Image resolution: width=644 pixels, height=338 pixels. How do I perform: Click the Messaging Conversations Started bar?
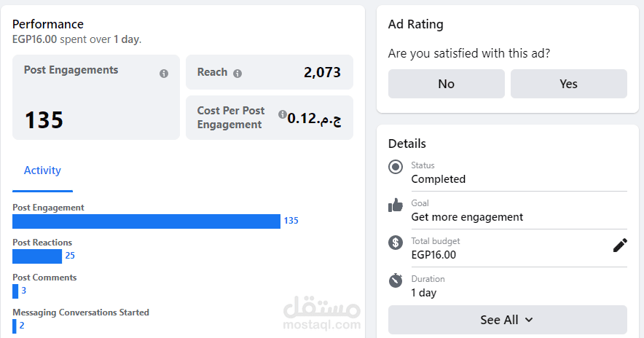point(15,326)
